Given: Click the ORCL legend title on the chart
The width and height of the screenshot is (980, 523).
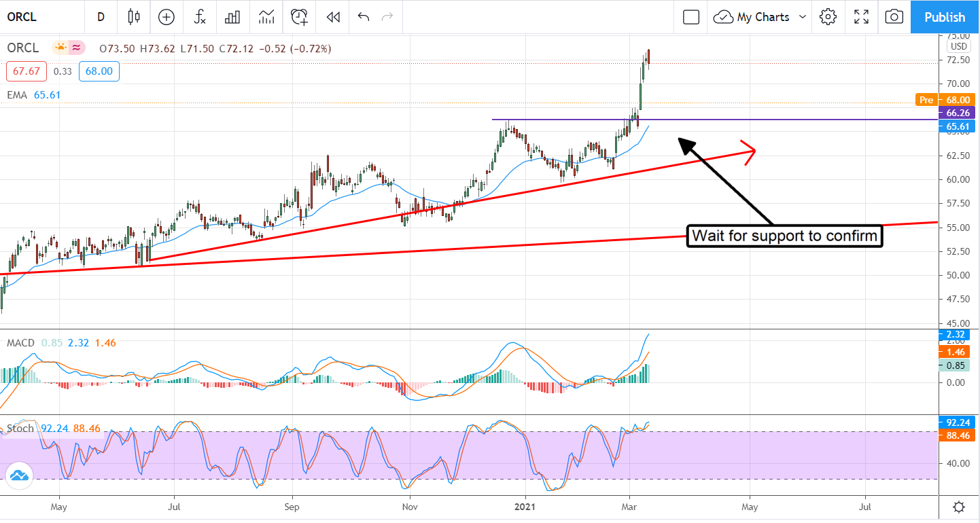Looking at the screenshot, I should click(22, 48).
